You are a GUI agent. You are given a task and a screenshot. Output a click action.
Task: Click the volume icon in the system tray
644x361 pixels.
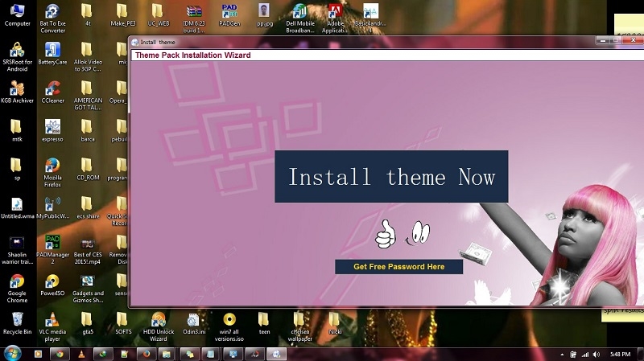click(x=595, y=354)
